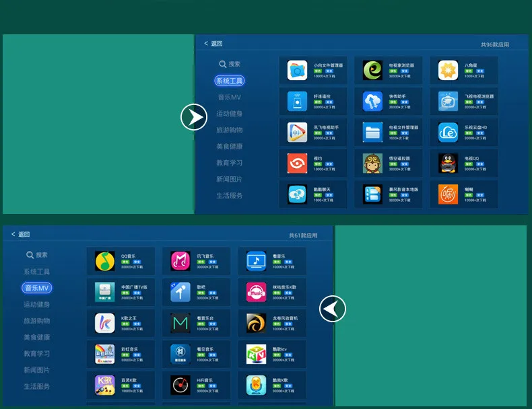Open the 龙卷风收音机 golden swirl icon

click(x=256, y=324)
